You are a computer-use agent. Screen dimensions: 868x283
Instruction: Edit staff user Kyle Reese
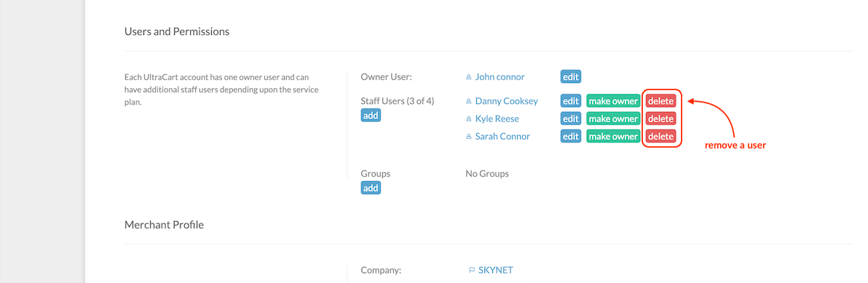point(571,119)
